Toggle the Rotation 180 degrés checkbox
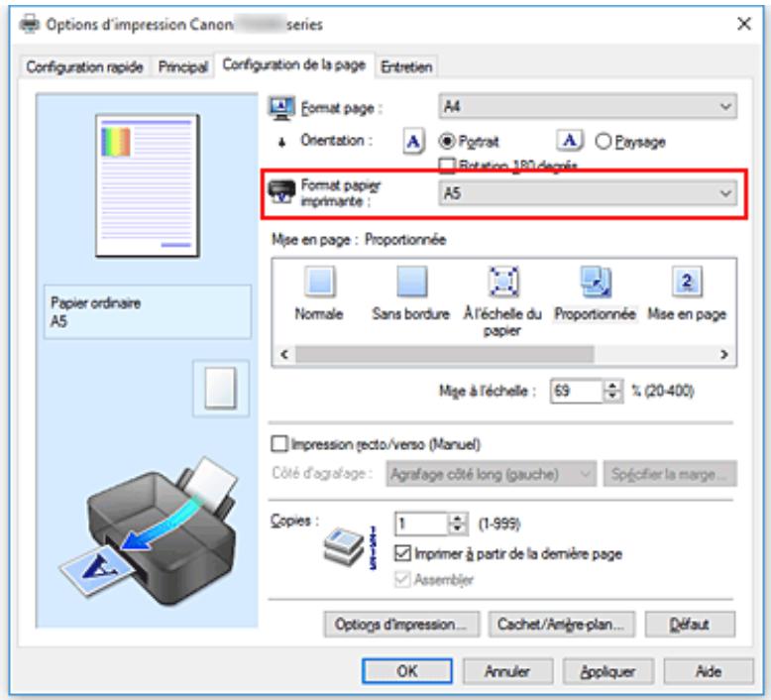The height and width of the screenshot is (700, 771). coord(447,165)
